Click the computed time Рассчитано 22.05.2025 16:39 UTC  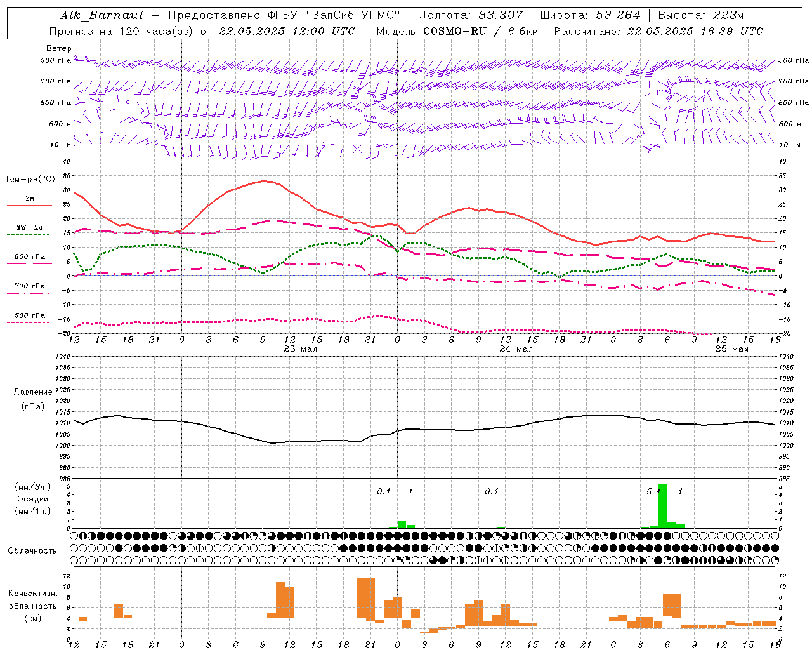tap(658, 31)
